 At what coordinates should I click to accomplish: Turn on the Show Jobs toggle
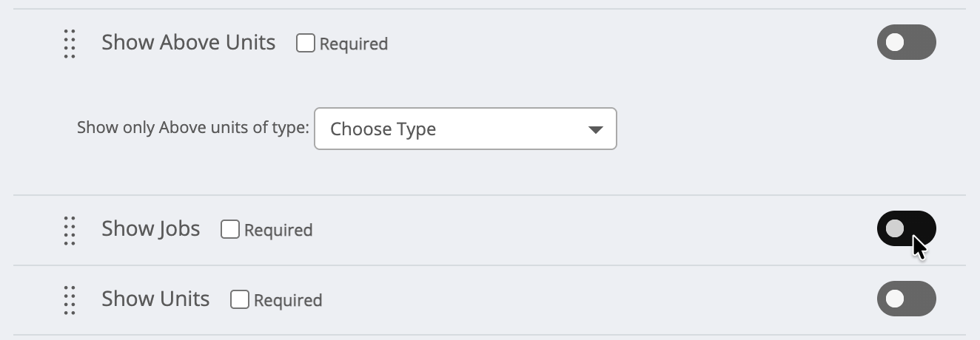906,228
